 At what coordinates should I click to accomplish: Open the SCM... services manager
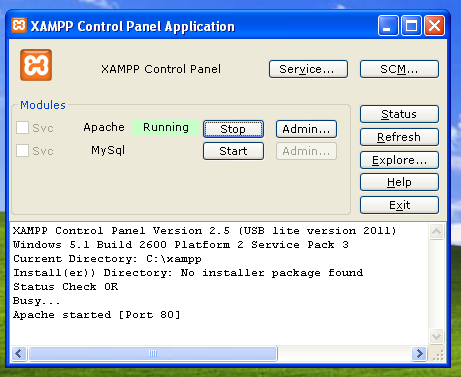pos(399,69)
